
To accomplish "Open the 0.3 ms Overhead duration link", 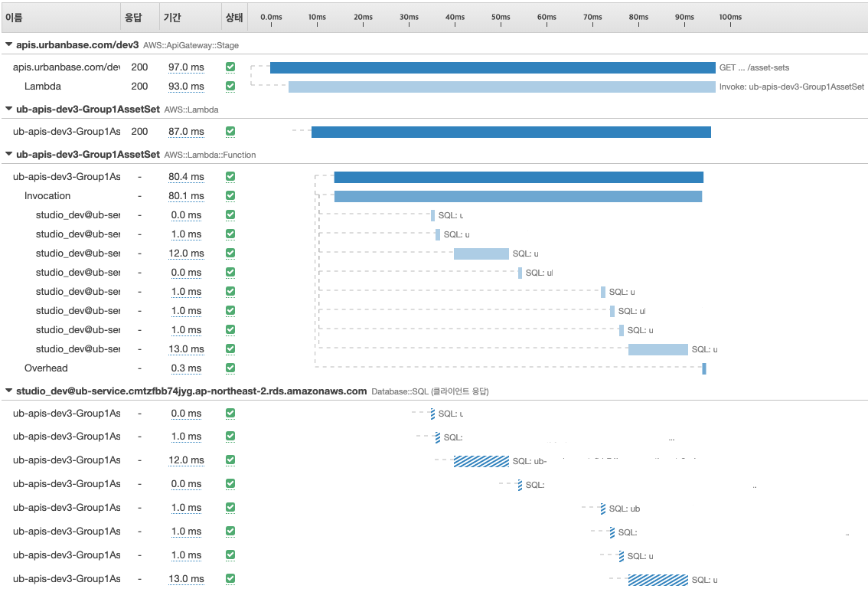I will (x=186, y=368).
